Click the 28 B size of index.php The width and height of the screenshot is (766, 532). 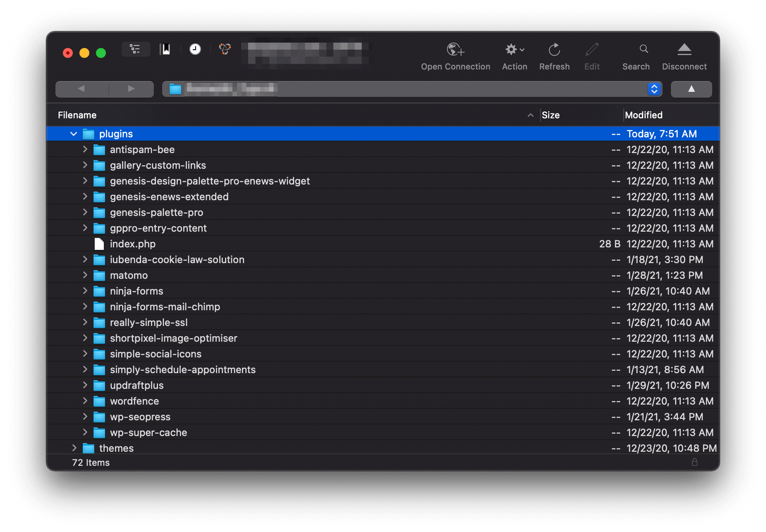coord(610,244)
